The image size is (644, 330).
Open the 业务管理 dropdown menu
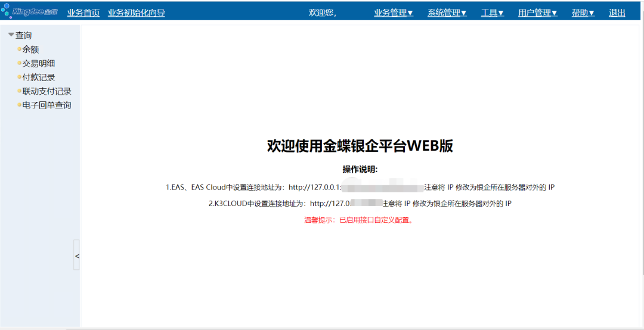click(394, 13)
